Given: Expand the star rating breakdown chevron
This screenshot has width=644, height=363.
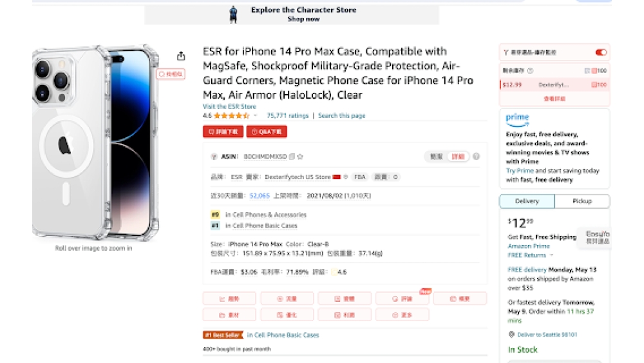Looking at the screenshot, I should click(255, 115).
